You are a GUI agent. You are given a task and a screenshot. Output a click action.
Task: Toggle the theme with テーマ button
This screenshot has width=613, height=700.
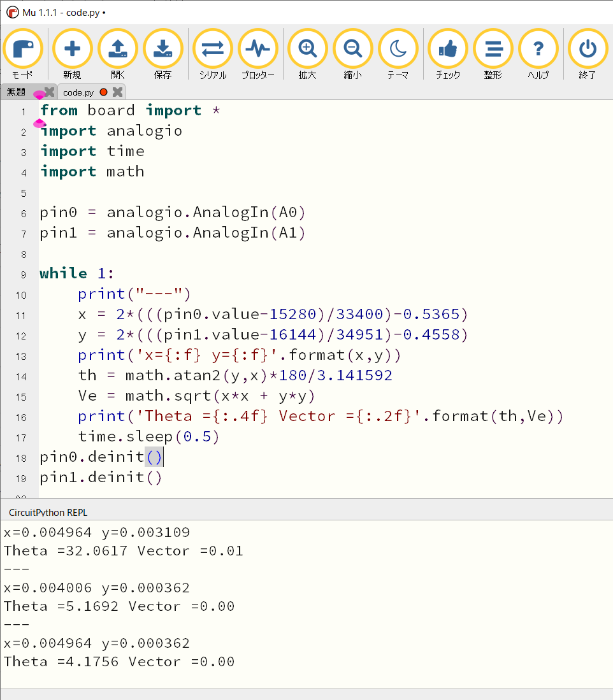(x=398, y=50)
